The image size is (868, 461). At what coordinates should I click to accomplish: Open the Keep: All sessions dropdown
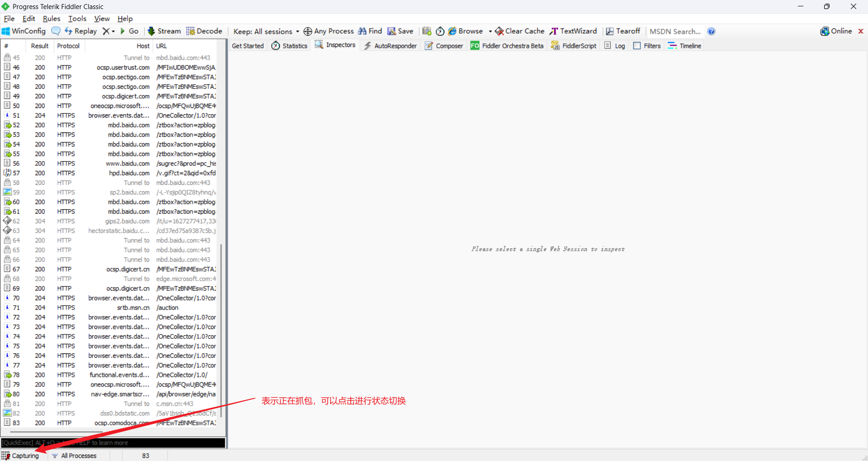(x=266, y=32)
